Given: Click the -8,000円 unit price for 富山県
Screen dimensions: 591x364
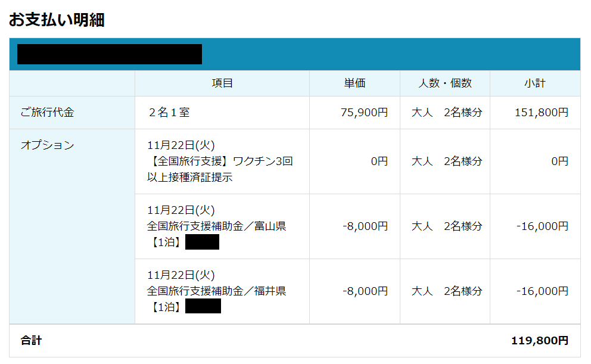Looking at the screenshot, I should coord(365,226).
